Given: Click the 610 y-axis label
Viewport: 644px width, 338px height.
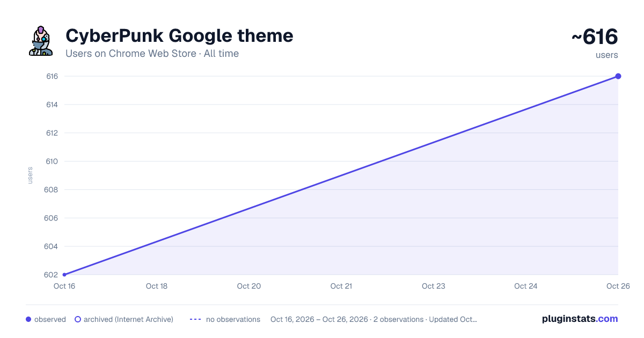Looking at the screenshot, I should pyautogui.click(x=52, y=161).
